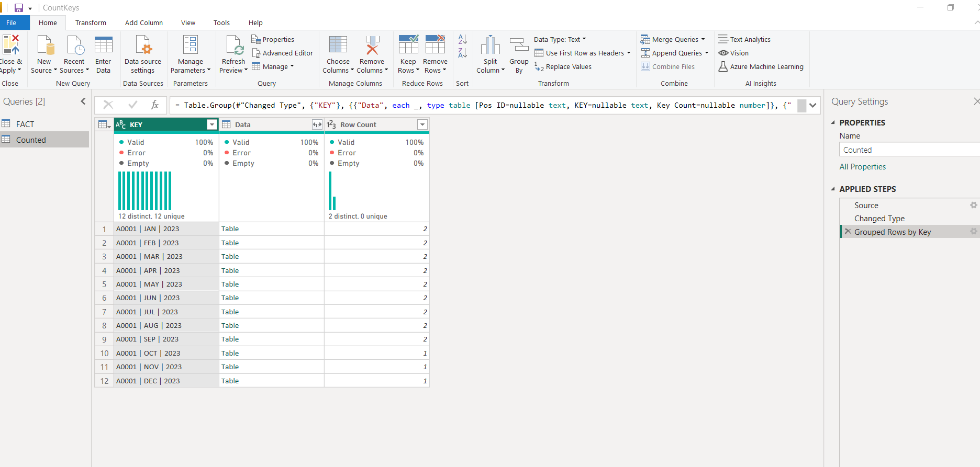Viewport: 980px width, 467px height.
Task: Click Choose Columns icon
Action: coord(338,45)
